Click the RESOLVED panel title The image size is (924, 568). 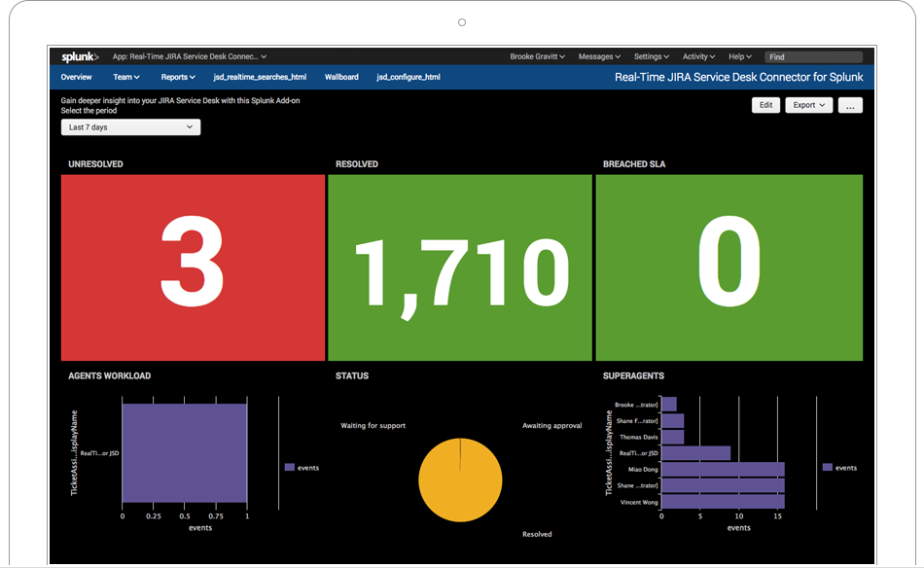point(357,164)
